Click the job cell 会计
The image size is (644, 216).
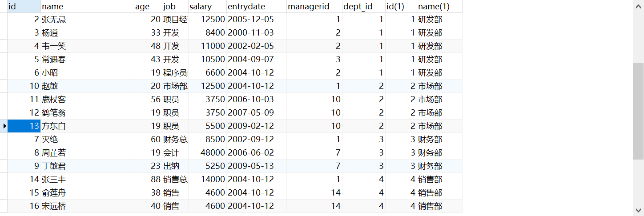[175, 153]
